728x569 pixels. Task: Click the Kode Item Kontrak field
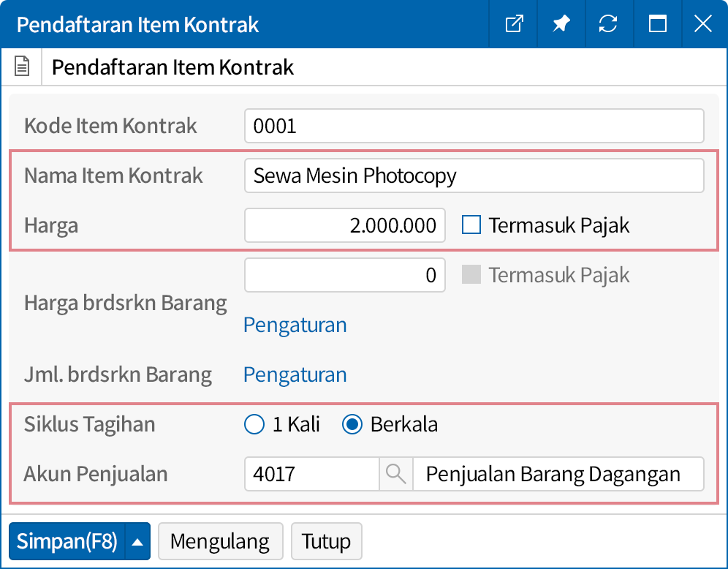474,126
